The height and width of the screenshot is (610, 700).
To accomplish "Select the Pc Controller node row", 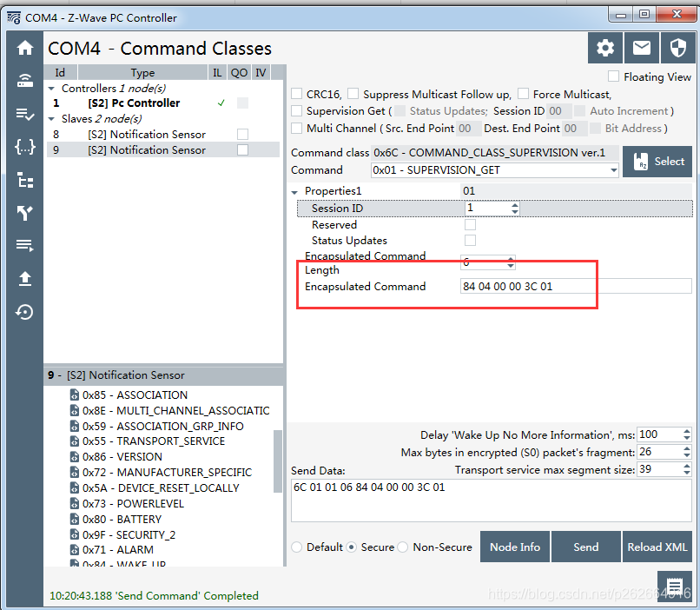I will pos(163,103).
